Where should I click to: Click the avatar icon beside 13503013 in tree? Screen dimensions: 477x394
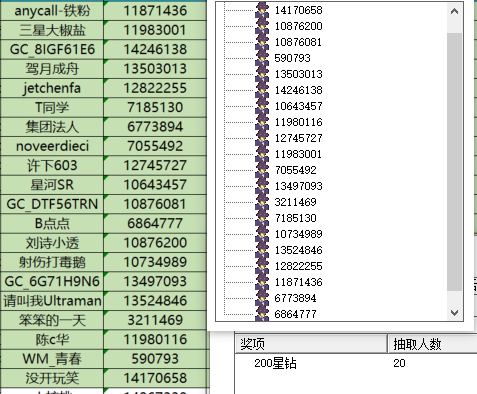pyautogui.click(x=262, y=74)
